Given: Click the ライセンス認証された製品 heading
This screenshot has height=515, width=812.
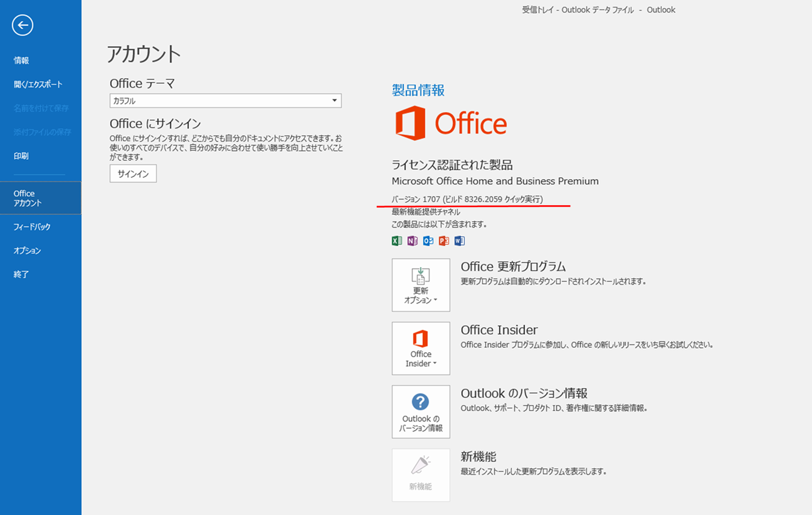Looking at the screenshot, I should [x=452, y=165].
